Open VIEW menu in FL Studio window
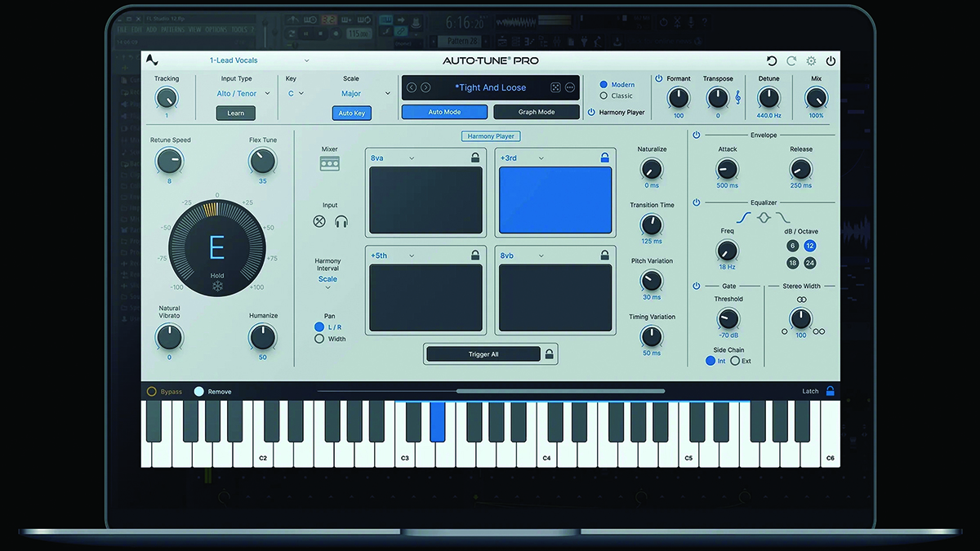The height and width of the screenshot is (551, 980). point(195,29)
